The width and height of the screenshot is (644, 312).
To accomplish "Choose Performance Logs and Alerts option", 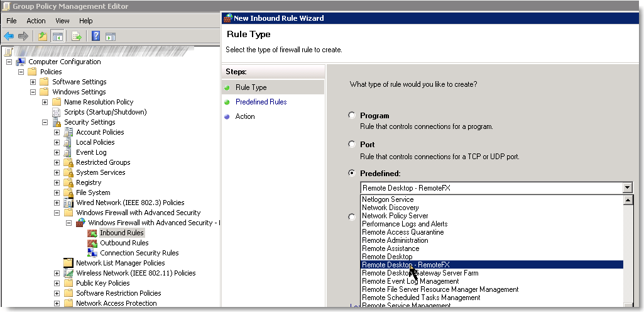I will [492, 223].
